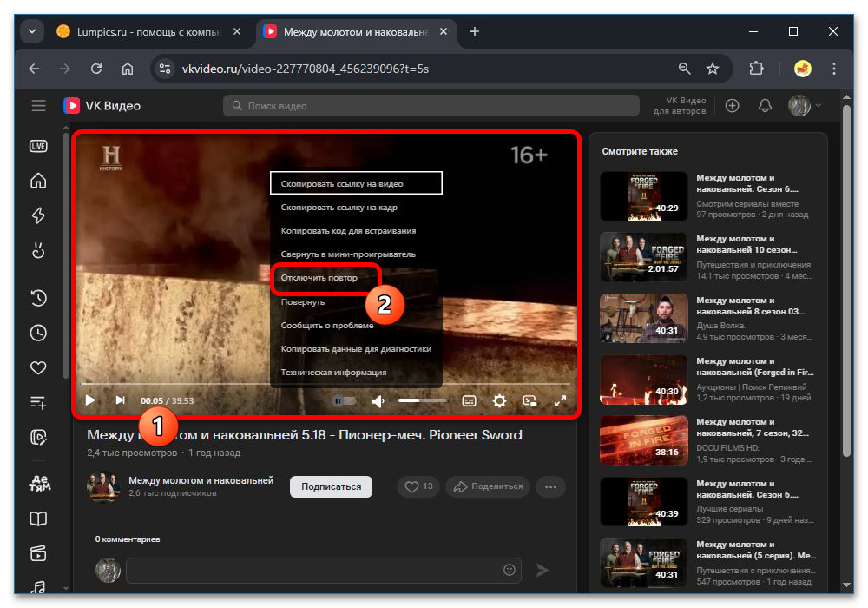Open emoji picker in comment field

tap(510, 570)
